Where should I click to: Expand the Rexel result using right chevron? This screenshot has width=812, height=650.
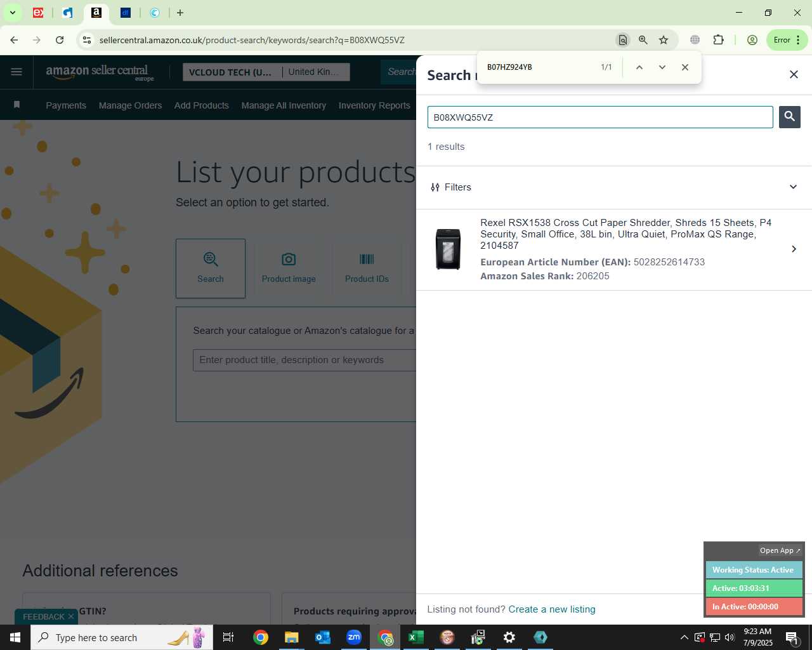(794, 249)
